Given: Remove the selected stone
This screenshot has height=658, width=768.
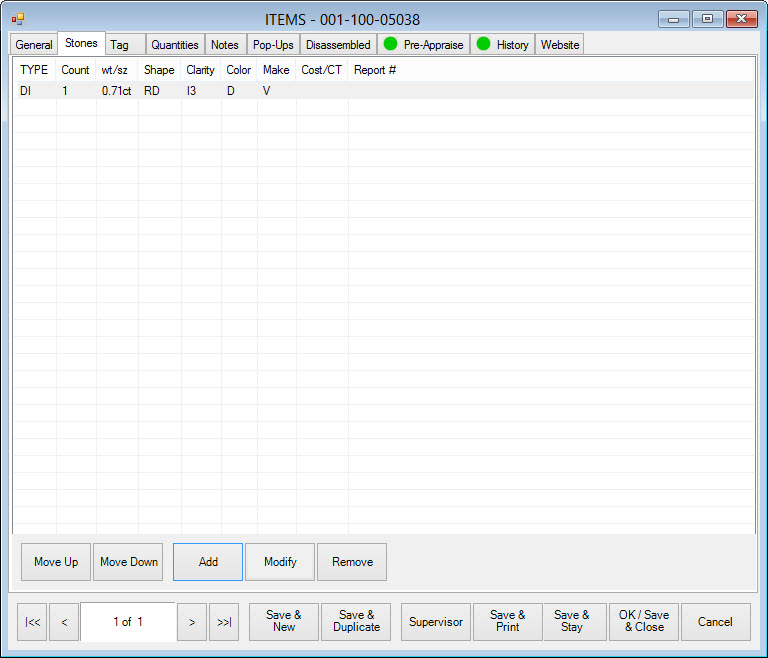Looking at the screenshot, I should tap(352, 562).
